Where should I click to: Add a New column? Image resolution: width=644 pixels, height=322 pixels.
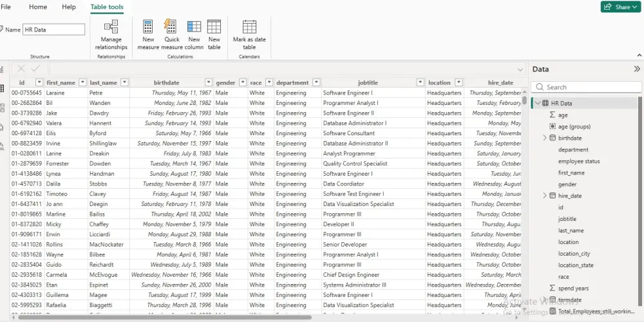(x=194, y=35)
